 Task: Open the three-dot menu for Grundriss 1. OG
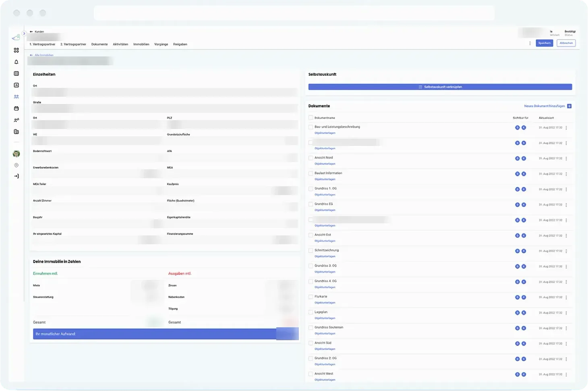click(566, 189)
